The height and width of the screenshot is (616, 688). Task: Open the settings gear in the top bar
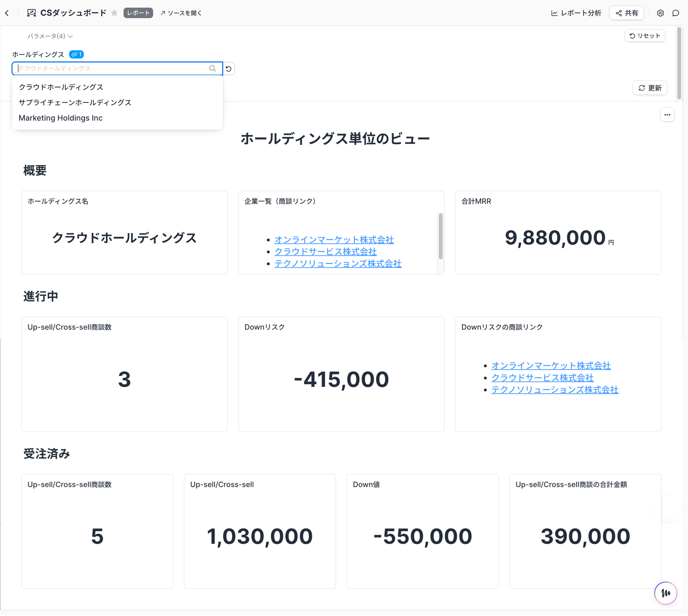[660, 13]
